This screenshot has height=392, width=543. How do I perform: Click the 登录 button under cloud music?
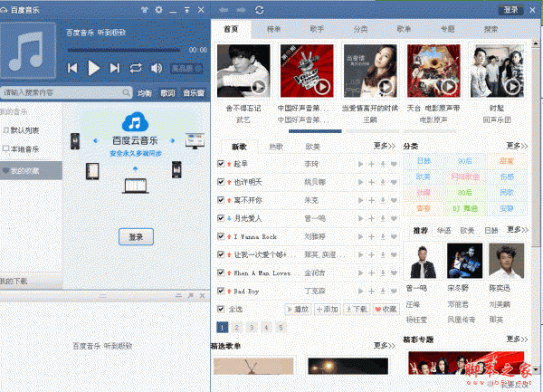coord(136,236)
